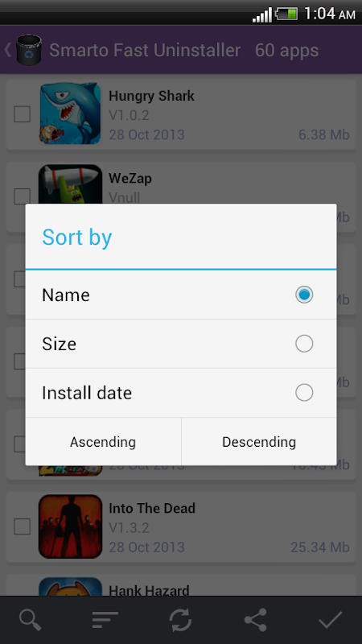Tap the search magnifier icon

click(30, 620)
